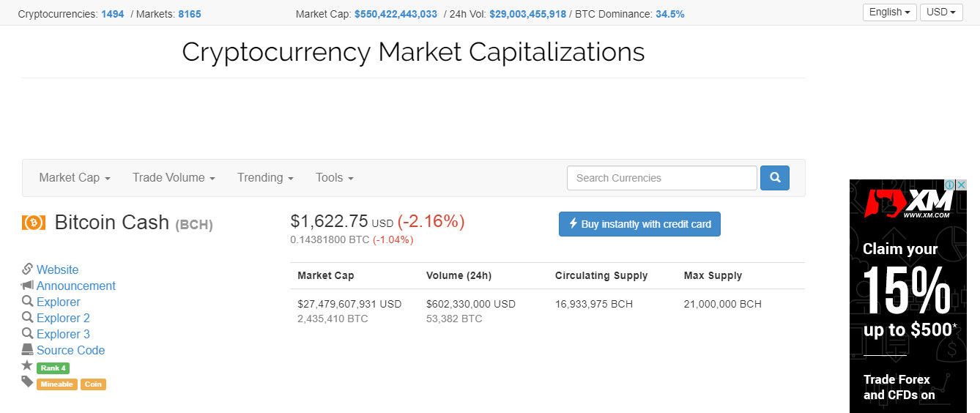980x413 pixels.
Task: Expand the Tools menu
Action: [335, 177]
